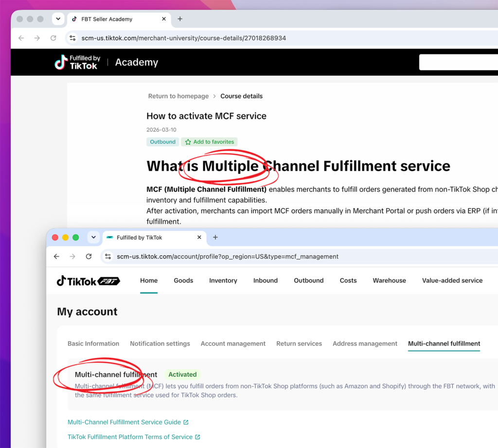Screen dimensions: 498x448
Task: Open new tab in FBT Seller Academy window
Action: point(180,19)
